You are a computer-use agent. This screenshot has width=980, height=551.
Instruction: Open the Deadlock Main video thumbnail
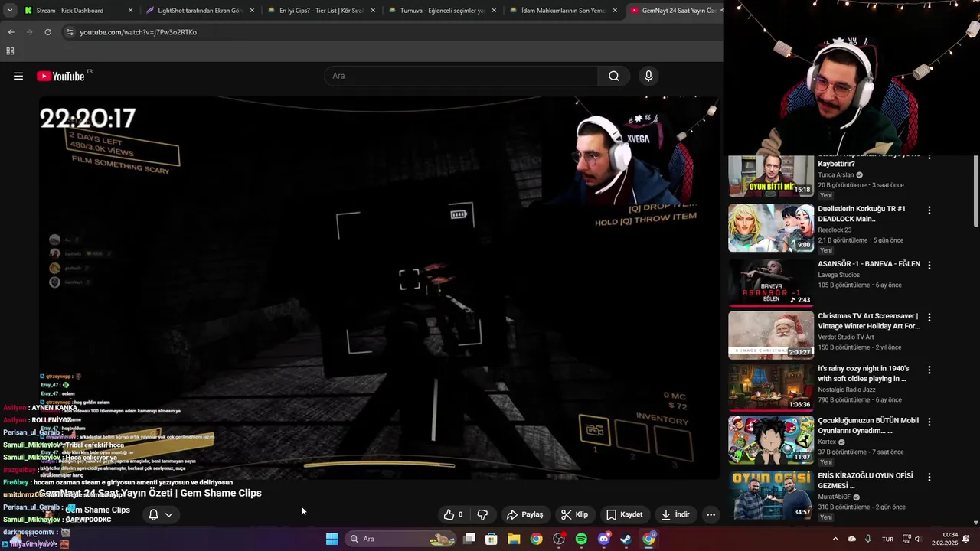pos(771,227)
